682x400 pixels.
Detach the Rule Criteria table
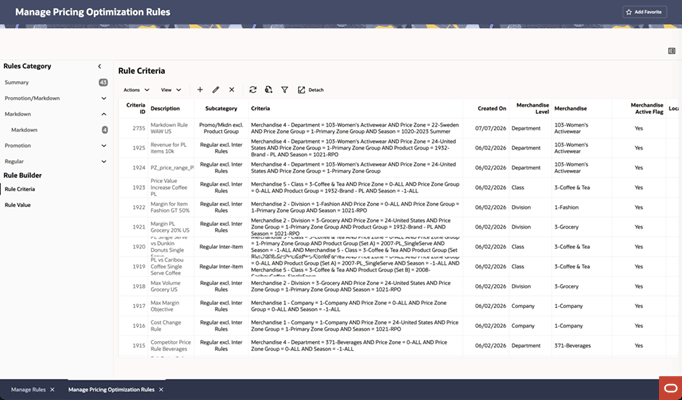pyautogui.click(x=311, y=90)
